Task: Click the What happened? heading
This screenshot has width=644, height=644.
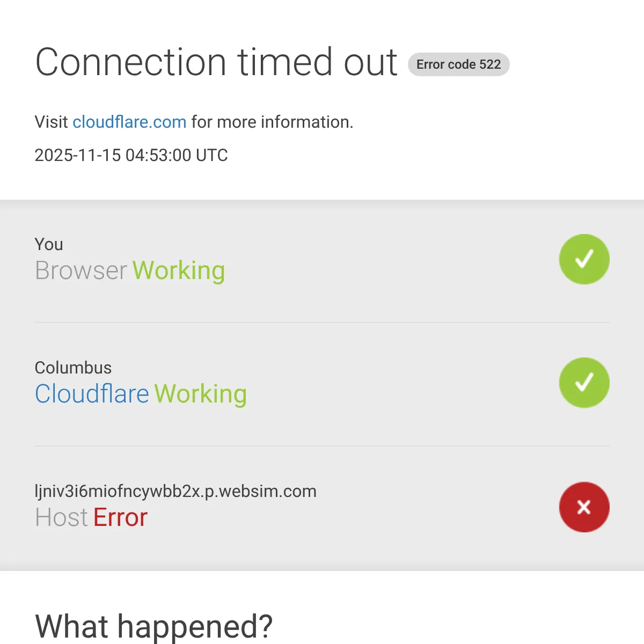Action: click(154, 626)
